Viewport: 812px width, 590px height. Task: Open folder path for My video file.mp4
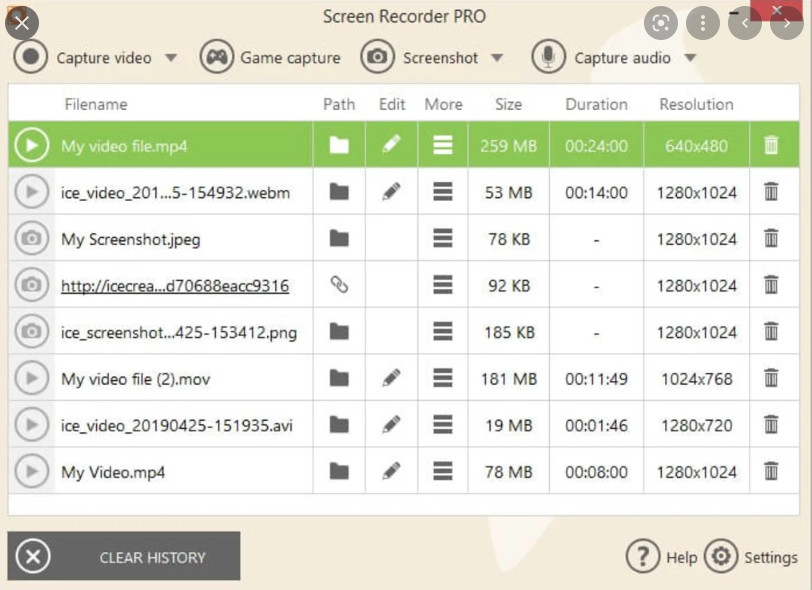(x=339, y=145)
